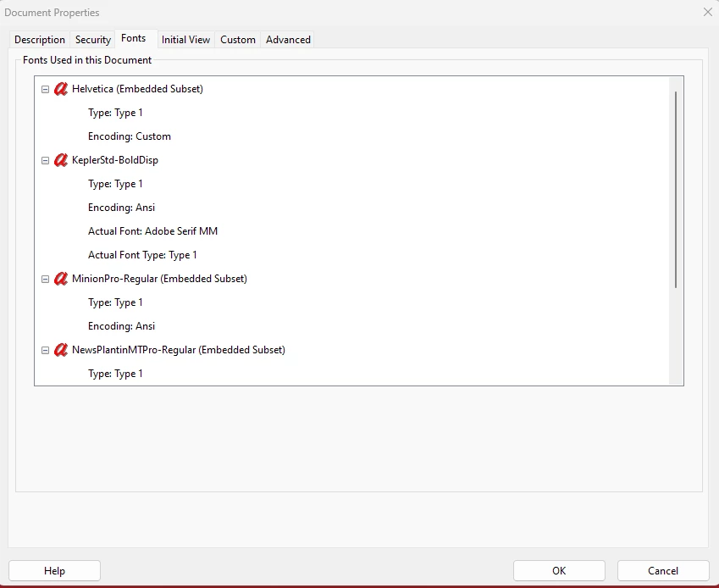Screen dimensions: 719x588
Task: Go to the Advanced tab
Action: pyautogui.click(x=288, y=40)
